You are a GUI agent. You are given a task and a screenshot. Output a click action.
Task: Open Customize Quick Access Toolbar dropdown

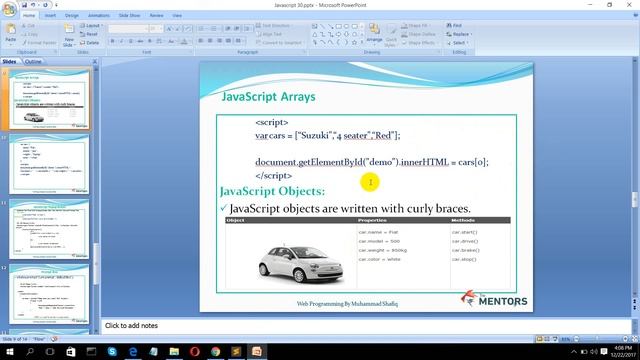tap(56, 5)
